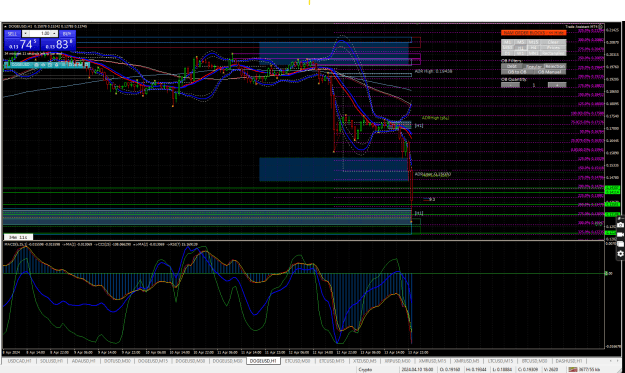Click the video record icon on right edge

point(621,234)
